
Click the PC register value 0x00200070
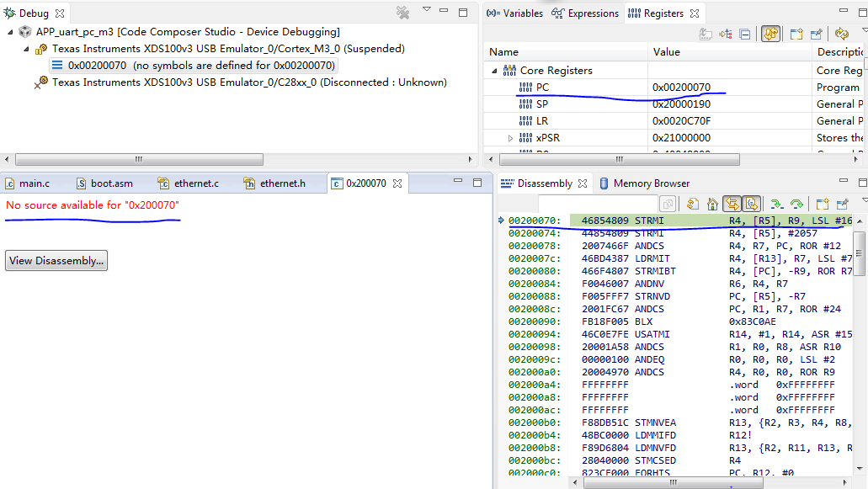681,88
